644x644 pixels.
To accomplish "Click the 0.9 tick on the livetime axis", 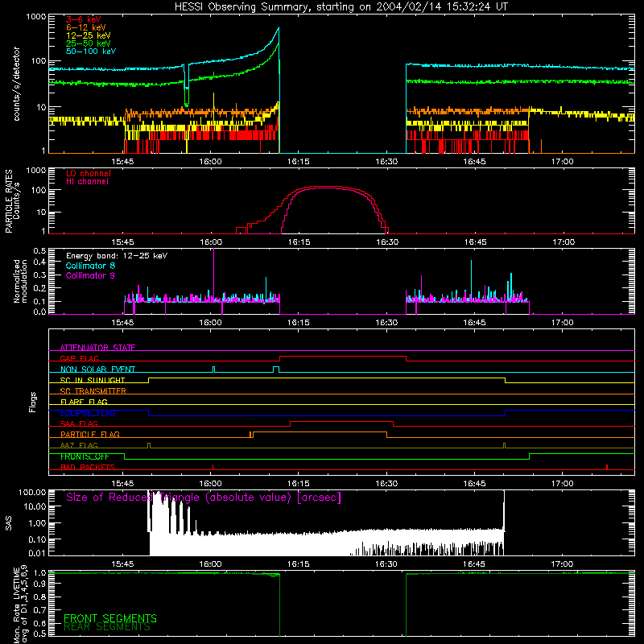I will [39, 584].
